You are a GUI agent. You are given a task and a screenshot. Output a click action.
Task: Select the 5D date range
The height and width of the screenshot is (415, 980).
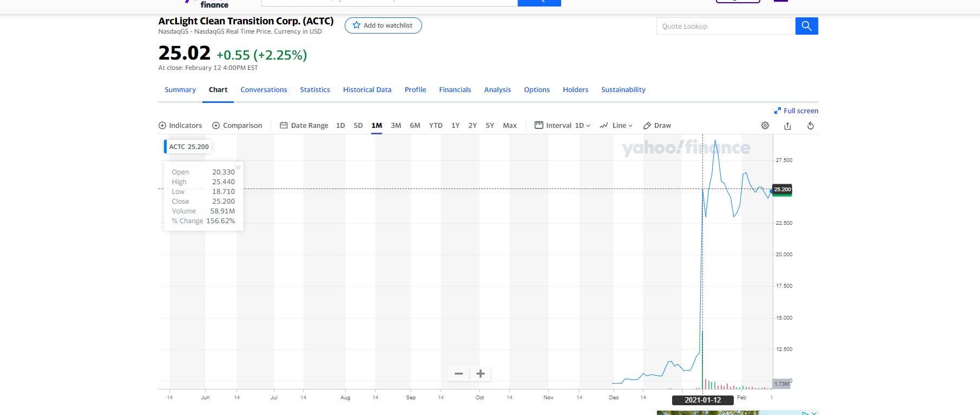[358, 126]
